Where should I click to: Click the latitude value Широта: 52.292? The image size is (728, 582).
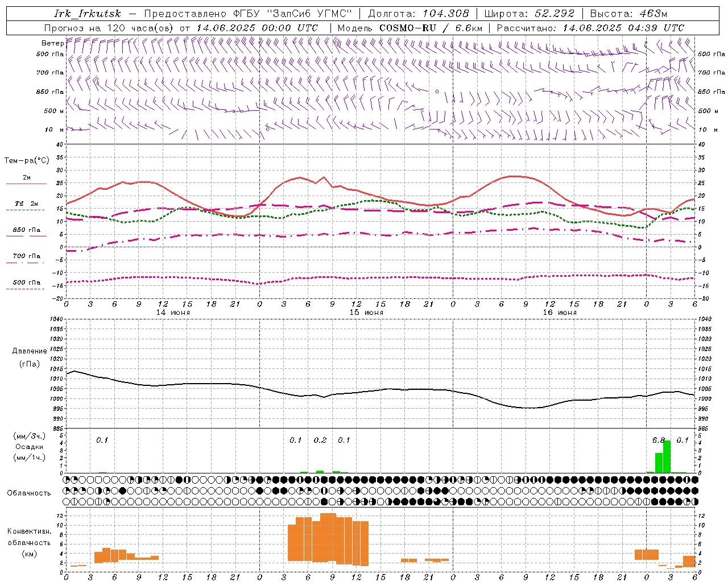pyautogui.click(x=530, y=14)
